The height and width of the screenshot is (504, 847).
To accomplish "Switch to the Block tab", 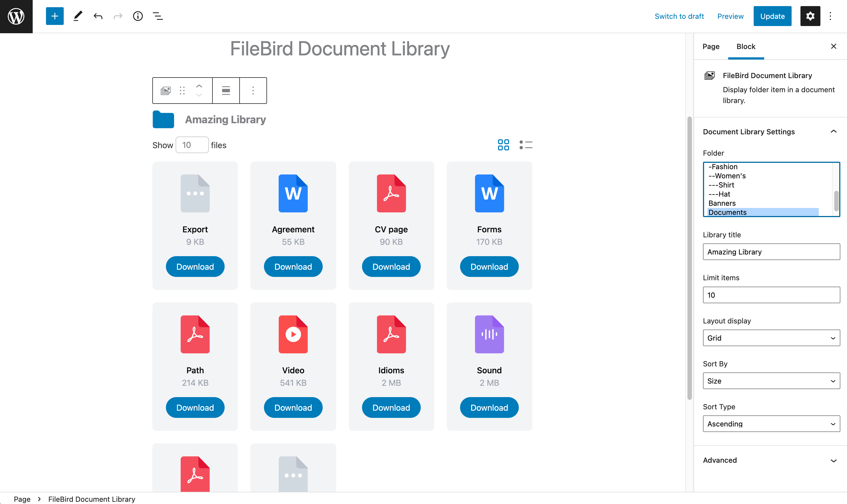I will (746, 46).
